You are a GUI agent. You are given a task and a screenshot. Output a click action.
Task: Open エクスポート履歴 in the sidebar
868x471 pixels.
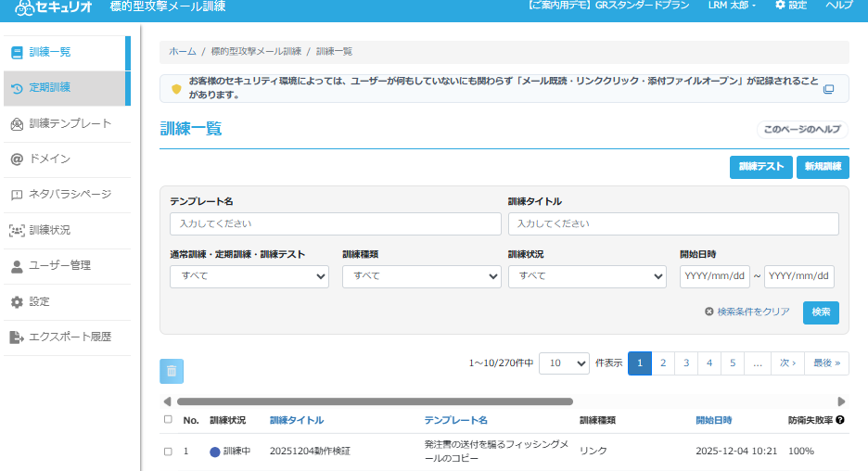(67, 337)
